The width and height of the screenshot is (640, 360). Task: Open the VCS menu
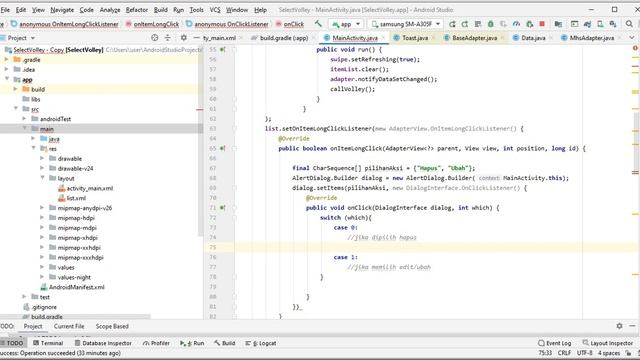(215, 10)
